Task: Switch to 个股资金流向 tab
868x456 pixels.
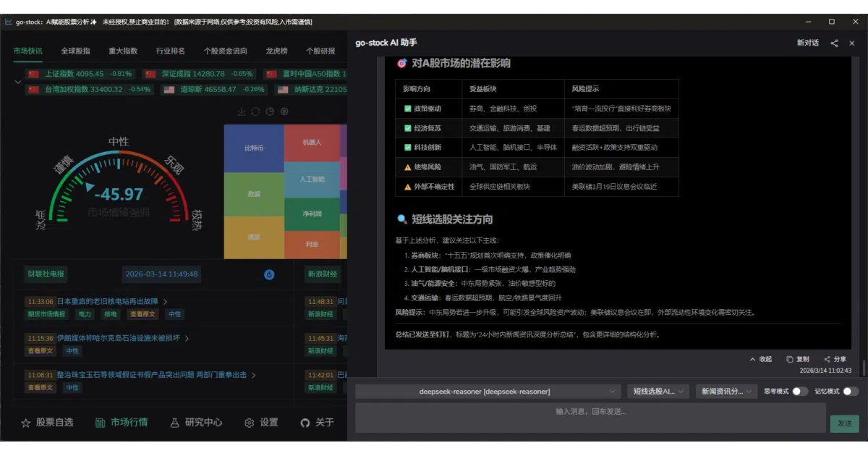Action: [x=226, y=51]
